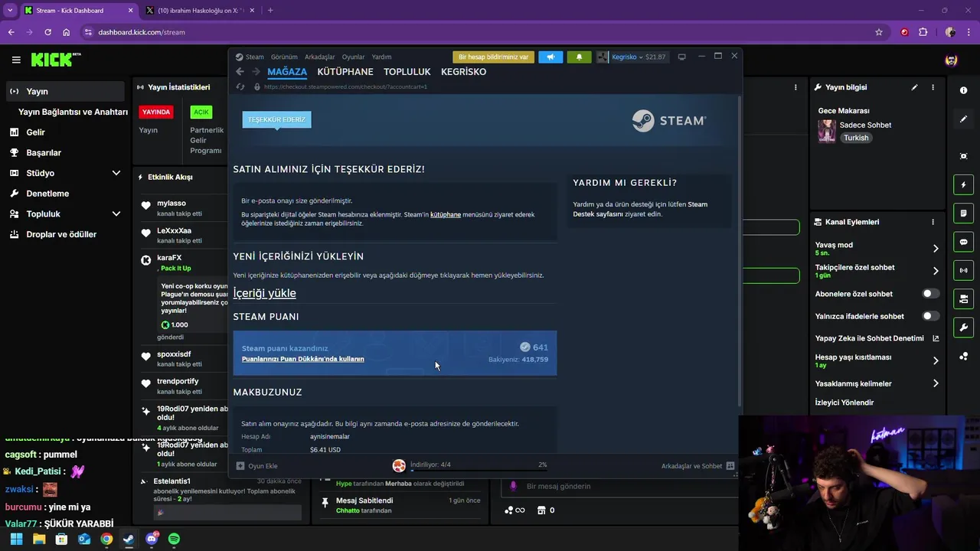Click the focus frame icon in right rail
This screenshot has width=980, height=551.
click(963, 156)
